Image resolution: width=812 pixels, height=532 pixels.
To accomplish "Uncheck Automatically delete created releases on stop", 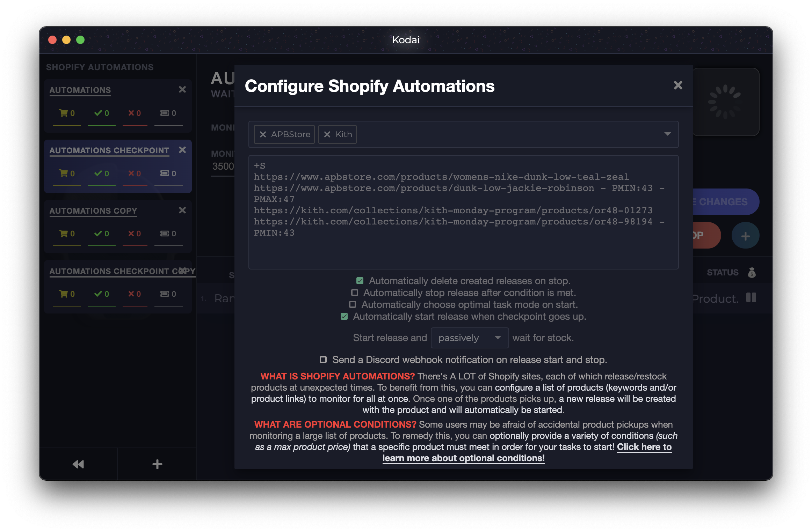I will tap(360, 281).
